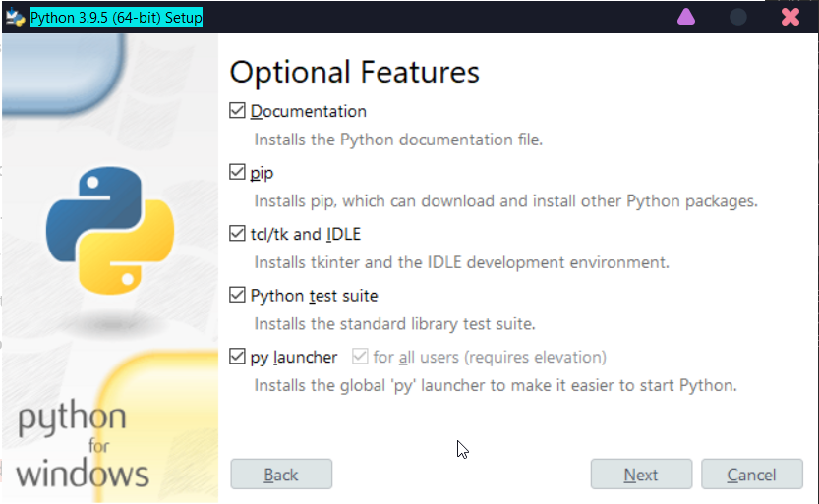Close the setup with the pink X
Image resolution: width=819 pixels, height=504 pixels.
[790, 17]
